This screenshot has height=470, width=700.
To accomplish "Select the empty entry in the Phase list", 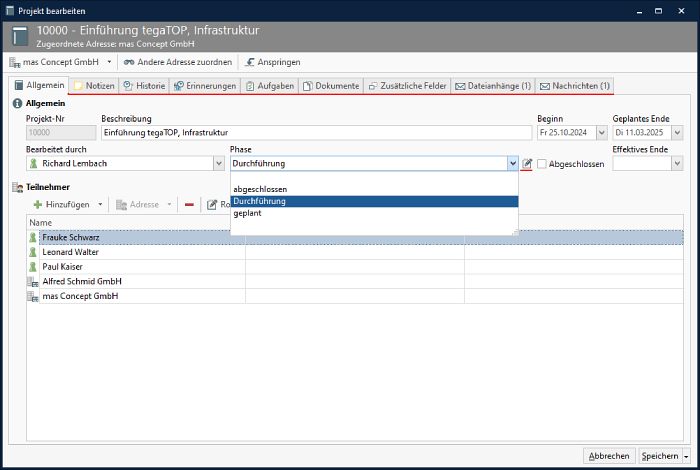I will pos(374,178).
